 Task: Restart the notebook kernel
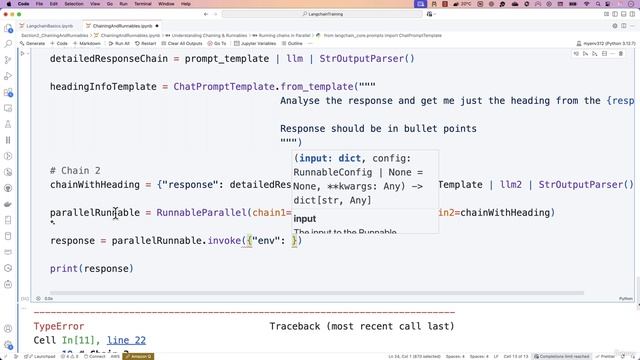145,43
